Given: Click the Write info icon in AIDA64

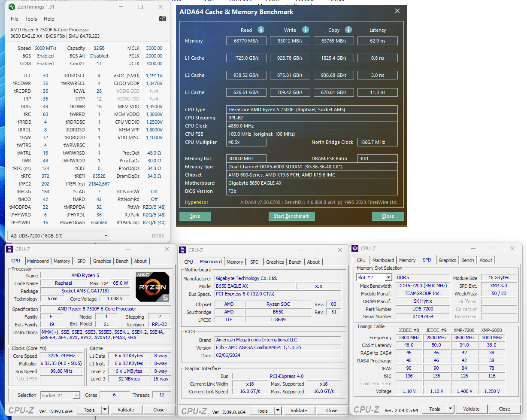Looking at the screenshot, I should (305, 30).
